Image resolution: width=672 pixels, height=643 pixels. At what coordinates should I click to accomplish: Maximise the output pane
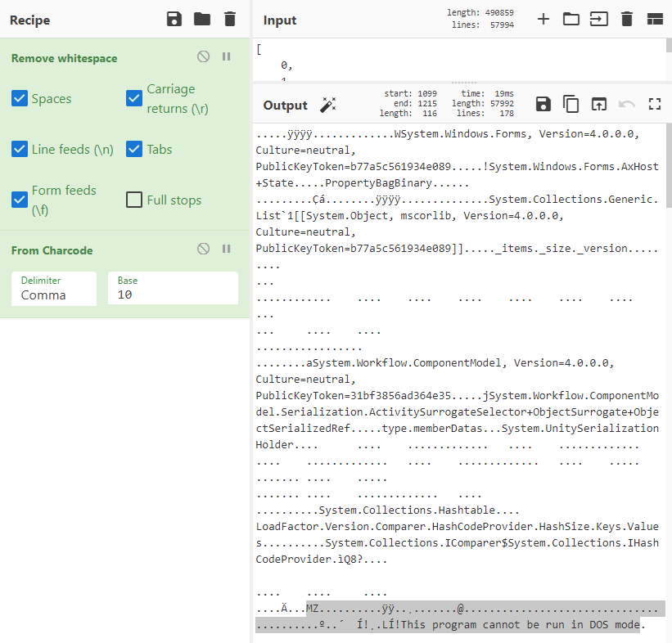pyautogui.click(x=655, y=104)
